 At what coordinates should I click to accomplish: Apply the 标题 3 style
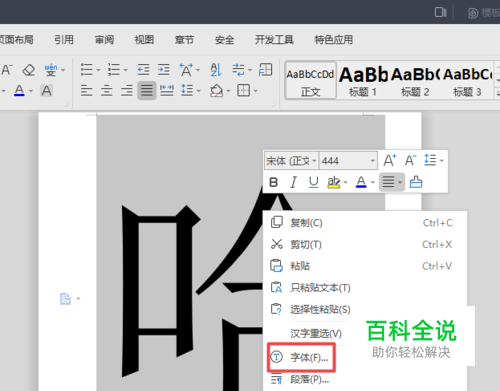click(467, 80)
